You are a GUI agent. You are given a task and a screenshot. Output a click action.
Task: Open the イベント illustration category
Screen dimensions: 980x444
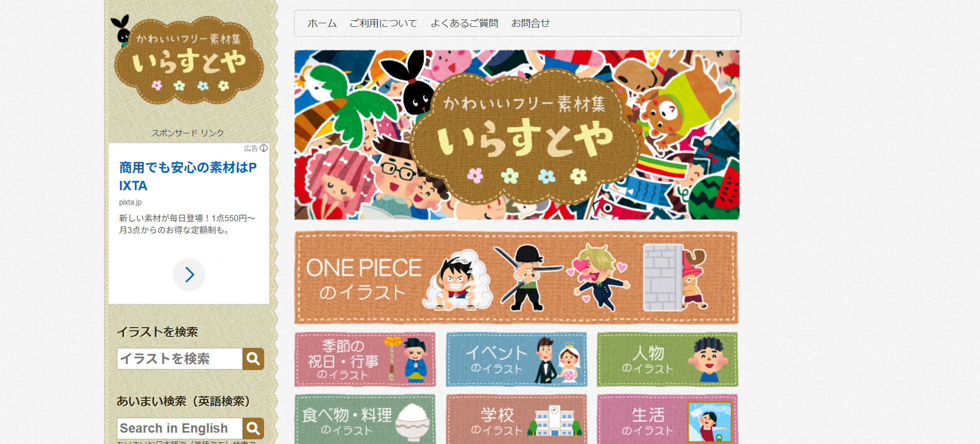(x=516, y=359)
